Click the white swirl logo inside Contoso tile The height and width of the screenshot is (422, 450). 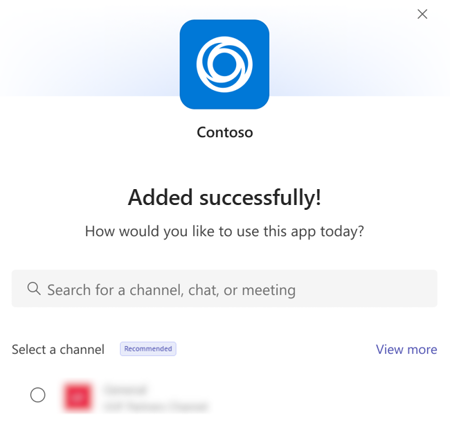tap(224, 64)
